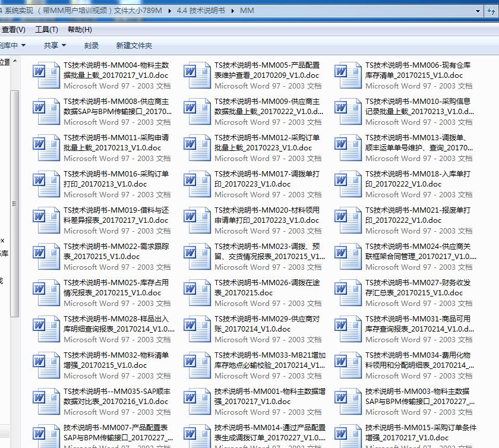Open the 帮助(H) menu
The height and width of the screenshot is (448, 499).
(x=80, y=30)
